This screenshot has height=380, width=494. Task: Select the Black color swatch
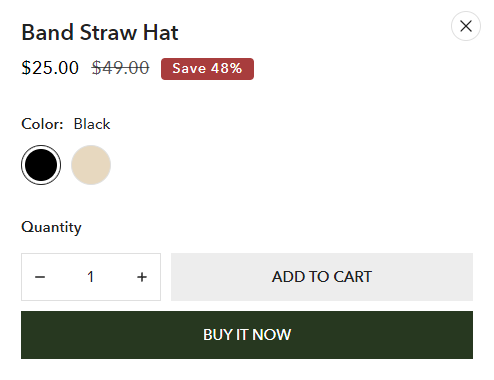tap(41, 165)
